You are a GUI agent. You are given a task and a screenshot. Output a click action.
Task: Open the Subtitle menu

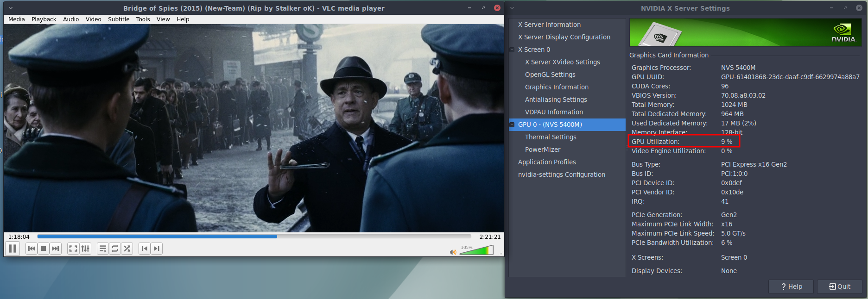coord(119,19)
